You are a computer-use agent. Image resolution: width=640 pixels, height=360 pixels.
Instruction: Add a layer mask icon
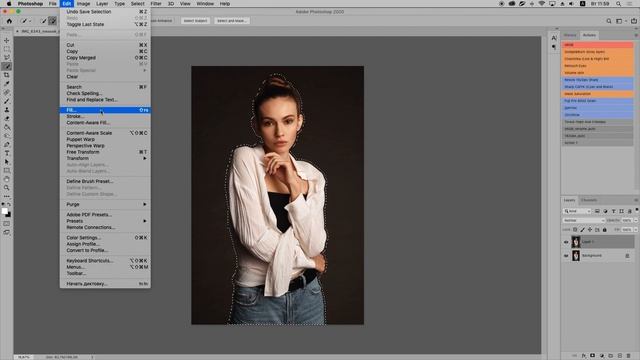(x=593, y=356)
